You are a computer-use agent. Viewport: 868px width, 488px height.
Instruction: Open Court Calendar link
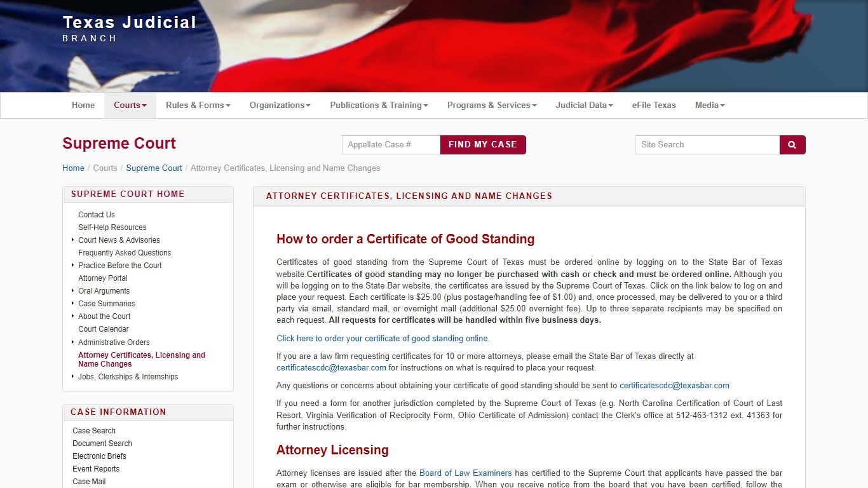(104, 329)
